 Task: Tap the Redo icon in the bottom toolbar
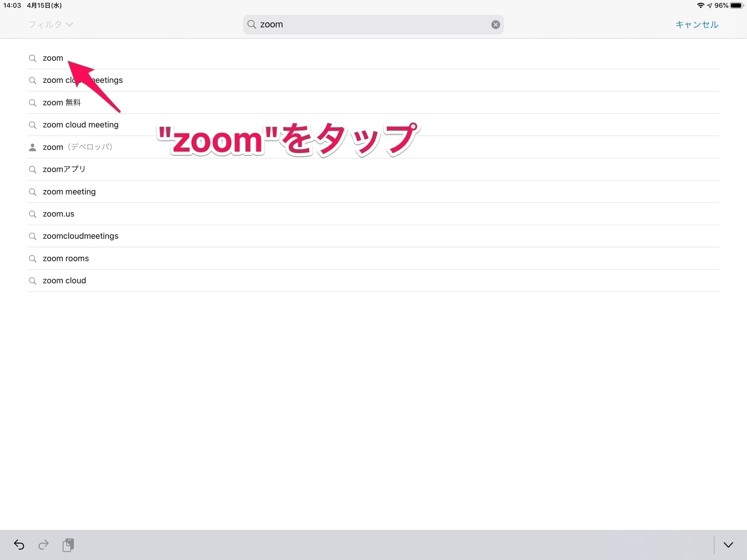43,545
